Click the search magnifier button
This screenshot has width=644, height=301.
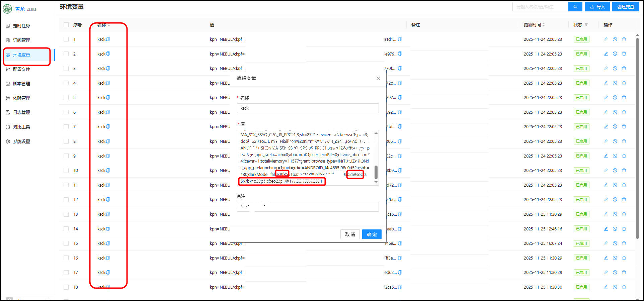tap(575, 7)
